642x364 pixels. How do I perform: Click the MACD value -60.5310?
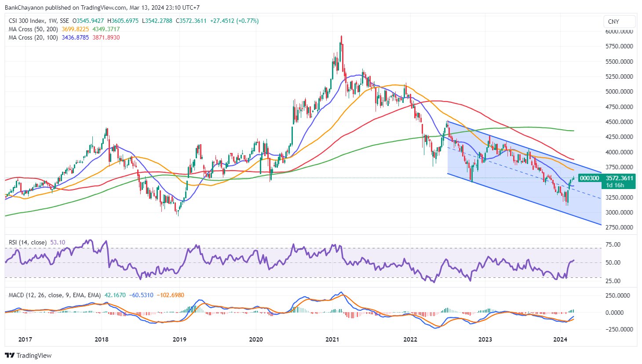click(x=141, y=295)
